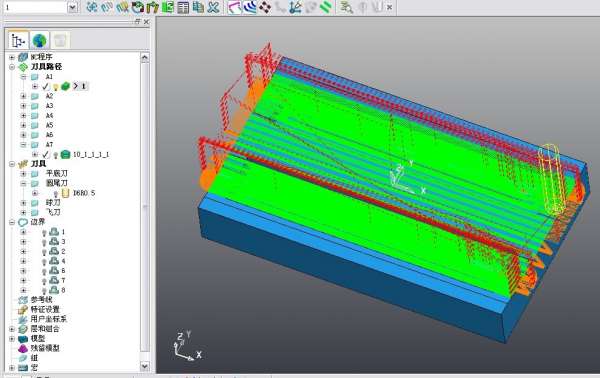The height and width of the screenshot is (378, 600).
Task: Click explorer tree scrollbar down arrow
Action: pos(145,366)
